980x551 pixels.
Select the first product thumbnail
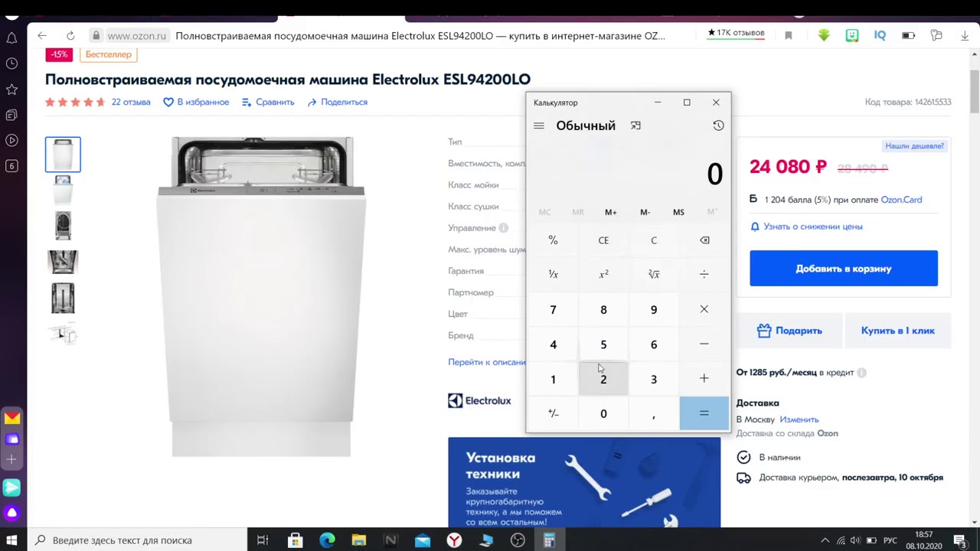pyautogui.click(x=63, y=155)
